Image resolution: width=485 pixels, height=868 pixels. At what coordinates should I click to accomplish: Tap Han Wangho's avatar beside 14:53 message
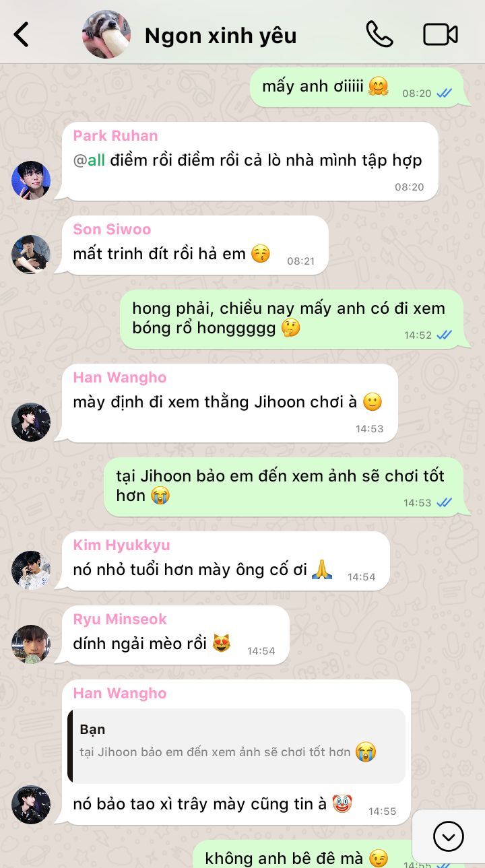(31, 422)
